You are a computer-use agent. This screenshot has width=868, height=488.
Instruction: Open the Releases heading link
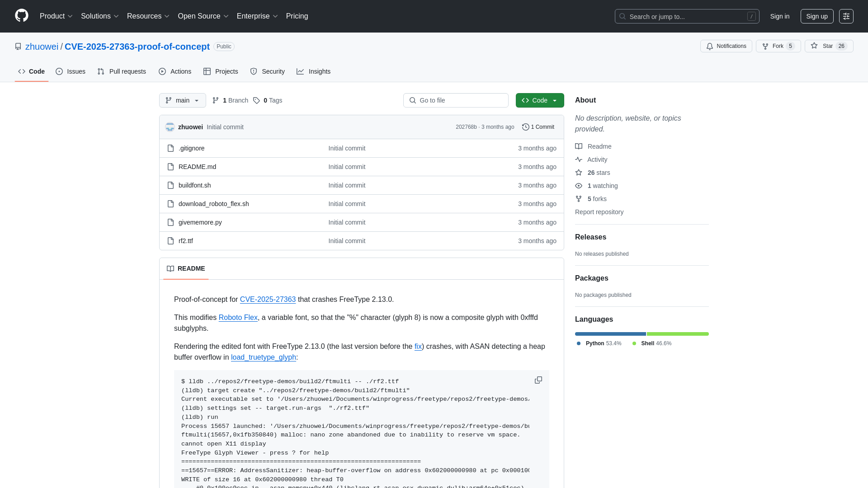[x=590, y=237]
